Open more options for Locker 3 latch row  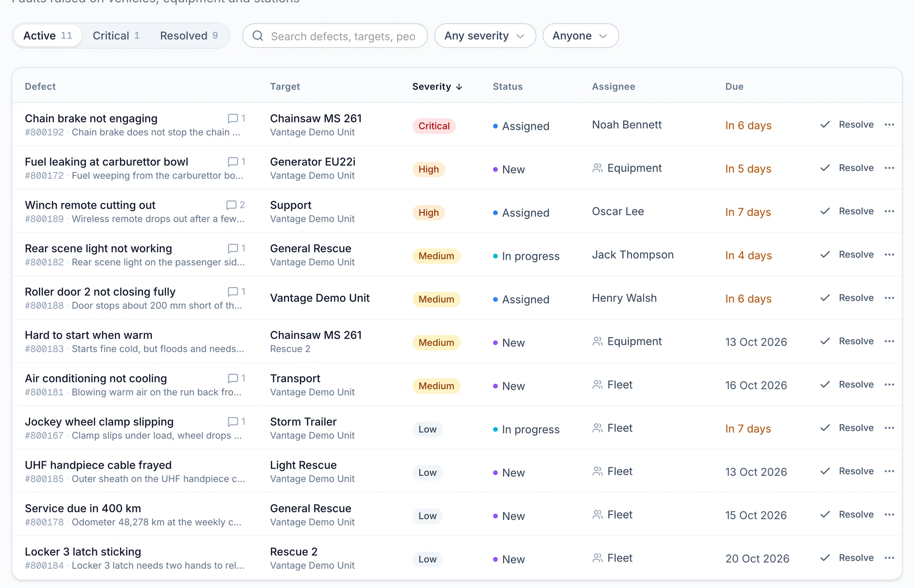pyautogui.click(x=889, y=558)
